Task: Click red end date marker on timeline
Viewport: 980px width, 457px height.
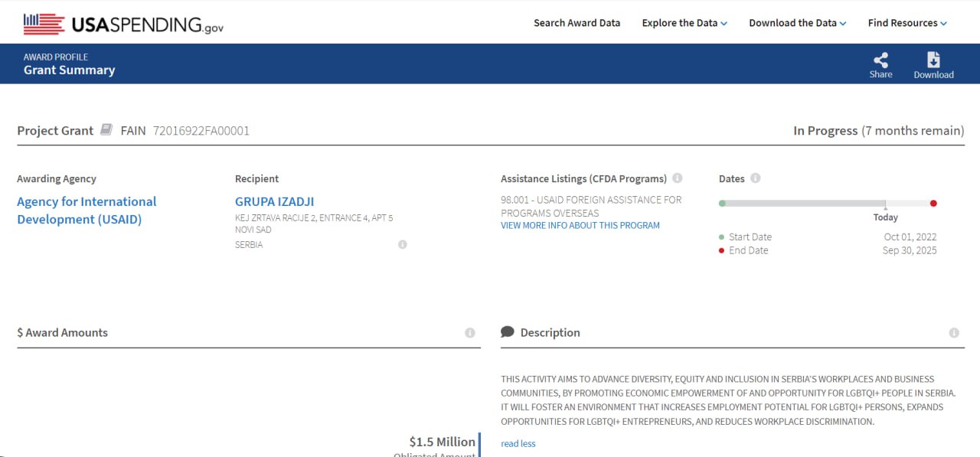Action: tap(933, 204)
